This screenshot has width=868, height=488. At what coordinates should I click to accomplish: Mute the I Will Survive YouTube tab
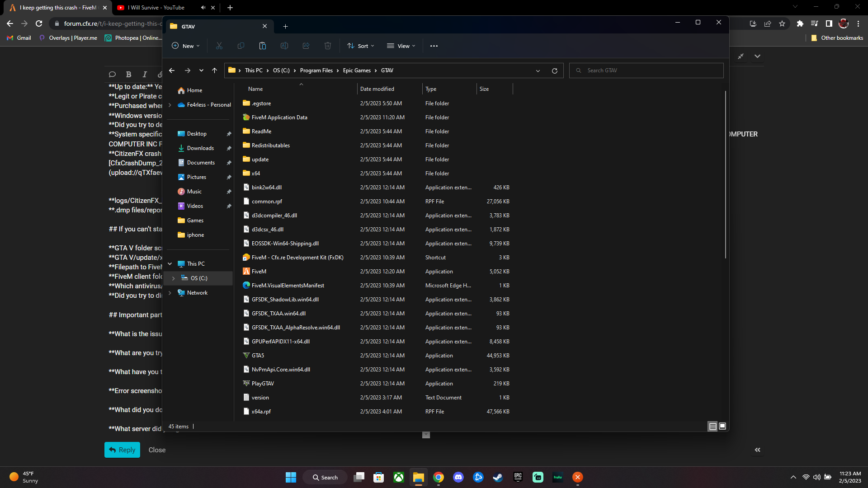203,8
